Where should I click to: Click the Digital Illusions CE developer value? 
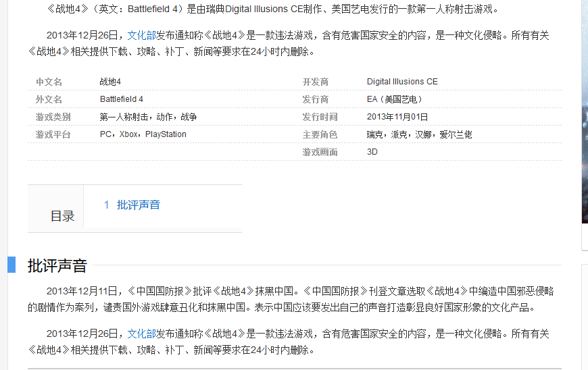pos(402,82)
